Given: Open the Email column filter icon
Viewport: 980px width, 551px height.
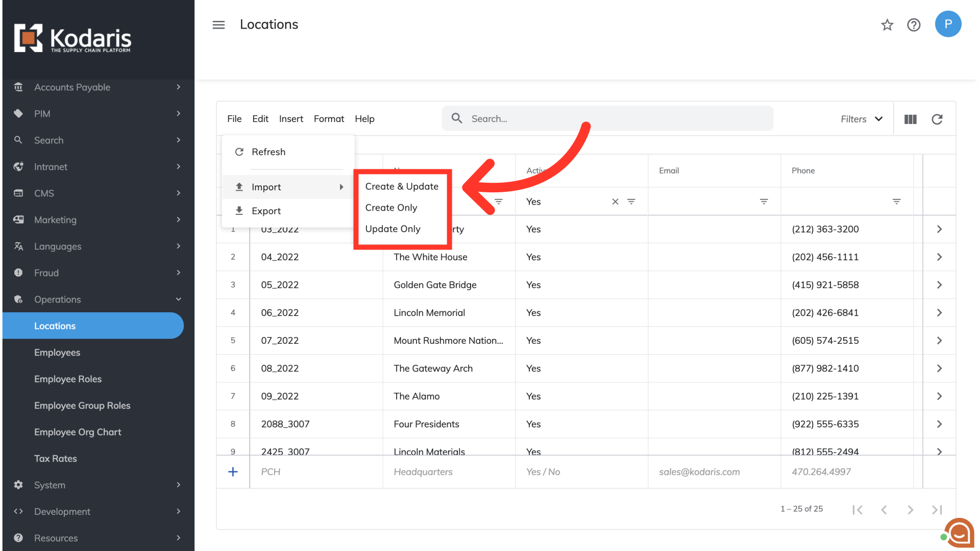Looking at the screenshot, I should (x=764, y=202).
